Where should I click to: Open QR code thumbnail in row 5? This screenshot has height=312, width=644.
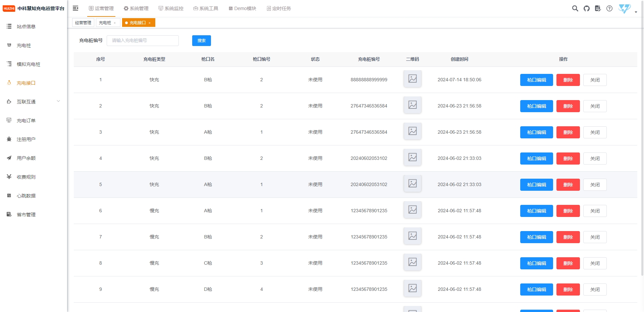click(x=413, y=183)
